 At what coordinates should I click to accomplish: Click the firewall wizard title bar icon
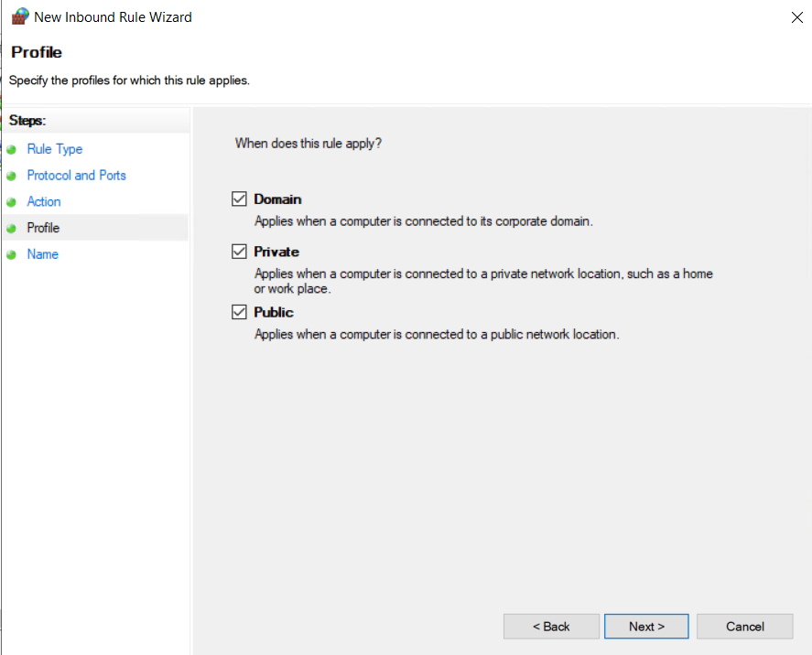pyautogui.click(x=20, y=16)
